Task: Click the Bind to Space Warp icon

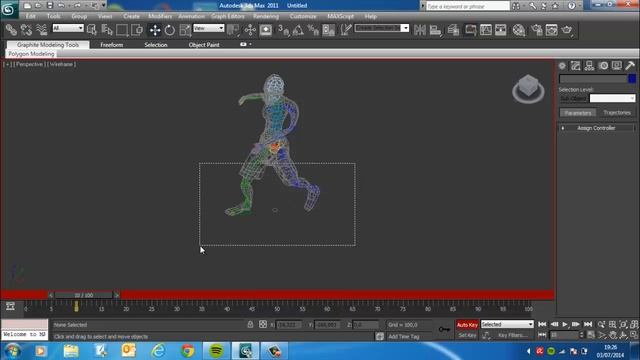Action: pyautogui.click(x=42, y=30)
